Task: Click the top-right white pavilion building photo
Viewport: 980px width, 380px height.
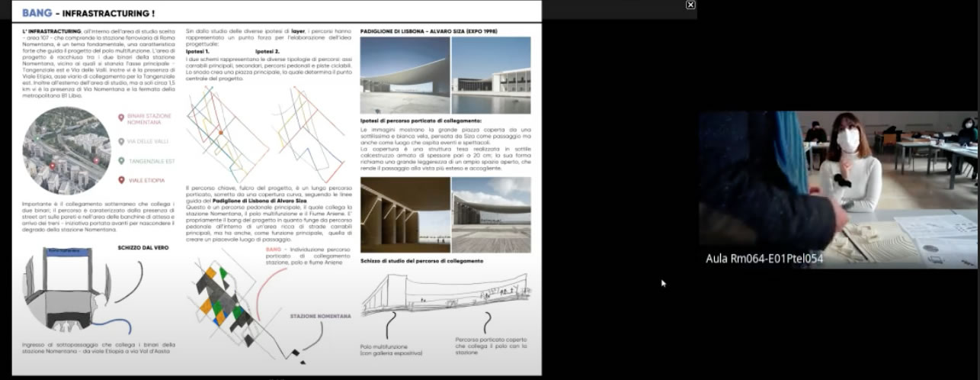Action: click(x=492, y=76)
